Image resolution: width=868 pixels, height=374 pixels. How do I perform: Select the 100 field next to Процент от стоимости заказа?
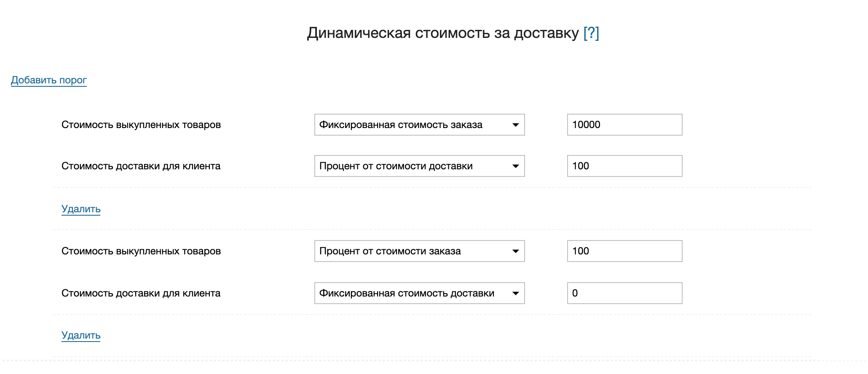(624, 251)
